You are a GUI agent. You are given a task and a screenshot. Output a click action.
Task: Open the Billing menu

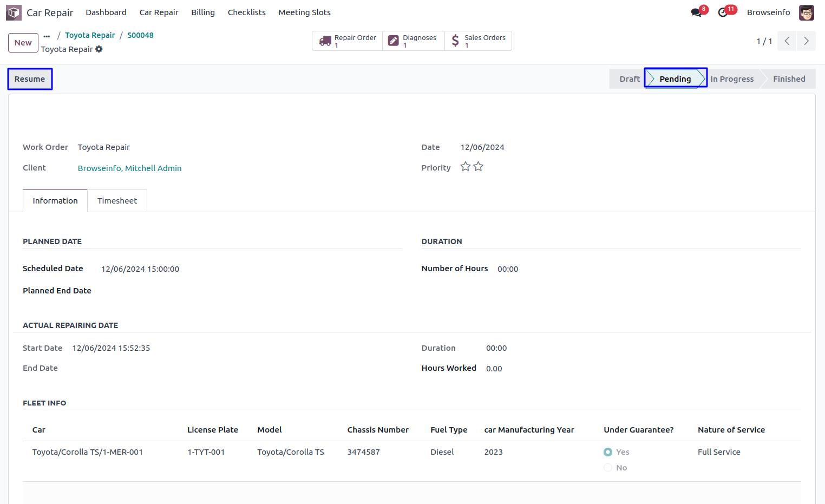[x=202, y=12]
